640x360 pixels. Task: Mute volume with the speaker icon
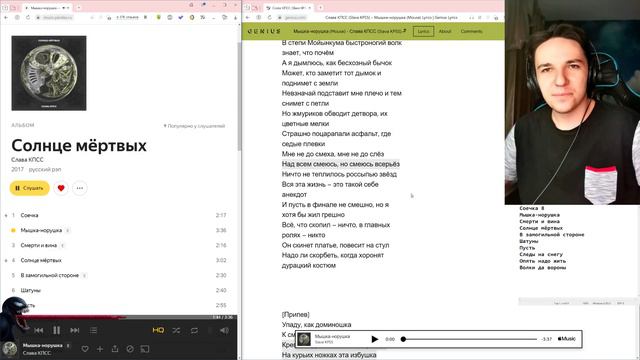pos(224,330)
